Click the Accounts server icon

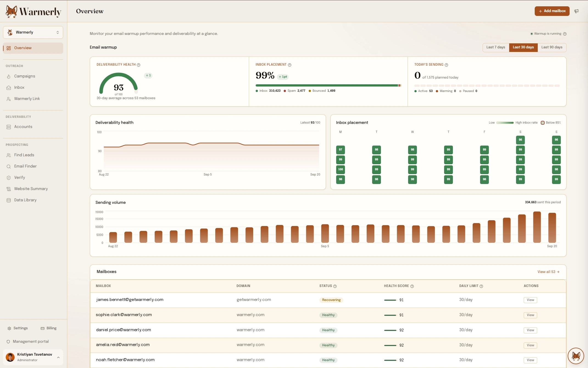[9, 127]
